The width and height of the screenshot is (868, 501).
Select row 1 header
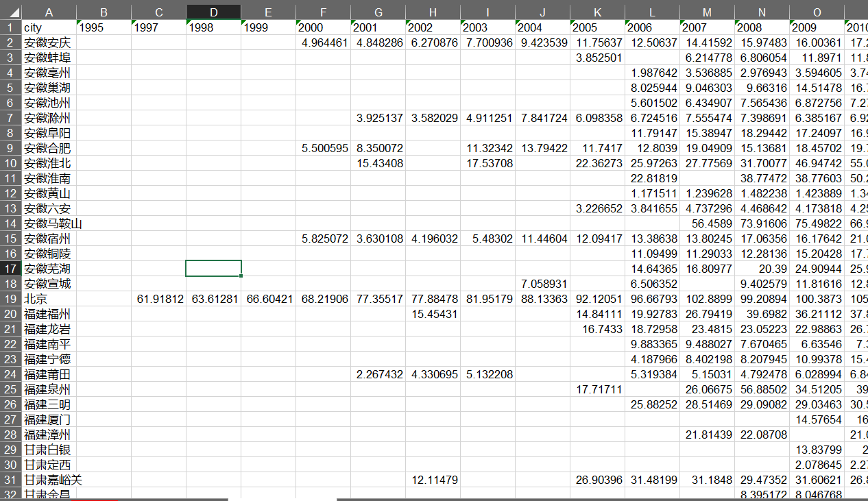click(x=10, y=27)
